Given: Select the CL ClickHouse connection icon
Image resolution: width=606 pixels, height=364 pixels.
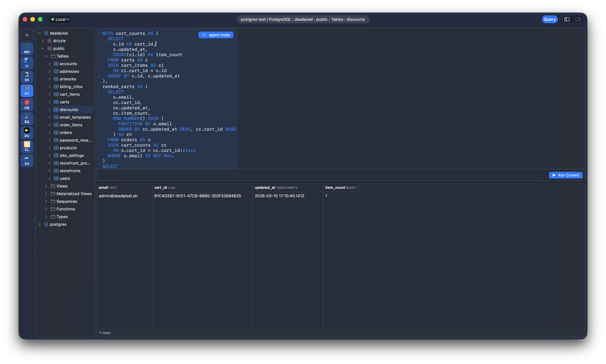Looking at the screenshot, I should click(x=27, y=147).
